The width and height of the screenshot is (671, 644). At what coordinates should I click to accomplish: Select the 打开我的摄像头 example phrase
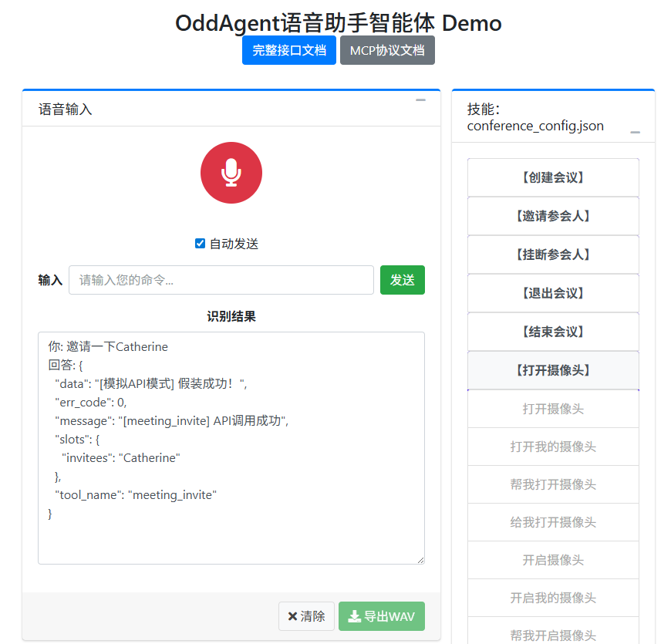click(553, 447)
